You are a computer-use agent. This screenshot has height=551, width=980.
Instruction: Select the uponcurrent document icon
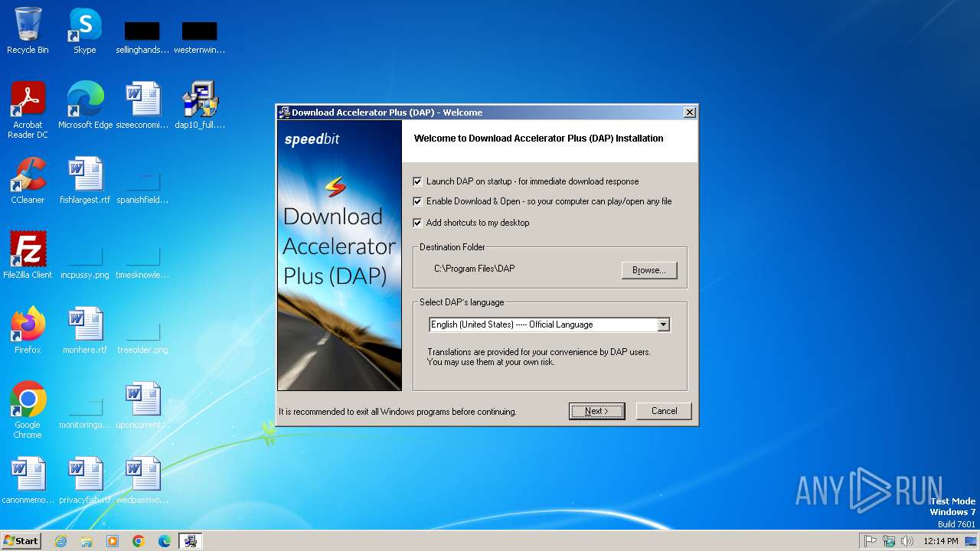142,406
